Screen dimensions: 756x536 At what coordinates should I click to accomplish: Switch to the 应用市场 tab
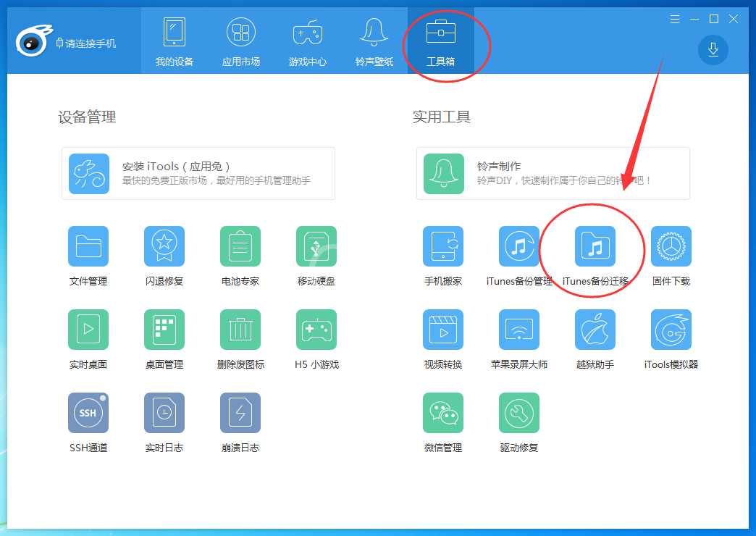click(241, 41)
